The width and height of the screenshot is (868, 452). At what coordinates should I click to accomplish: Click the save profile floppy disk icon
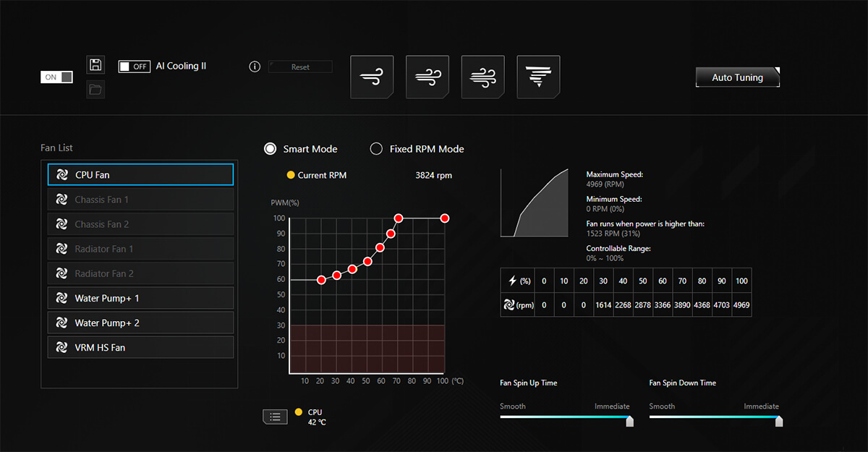click(x=95, y=65)
